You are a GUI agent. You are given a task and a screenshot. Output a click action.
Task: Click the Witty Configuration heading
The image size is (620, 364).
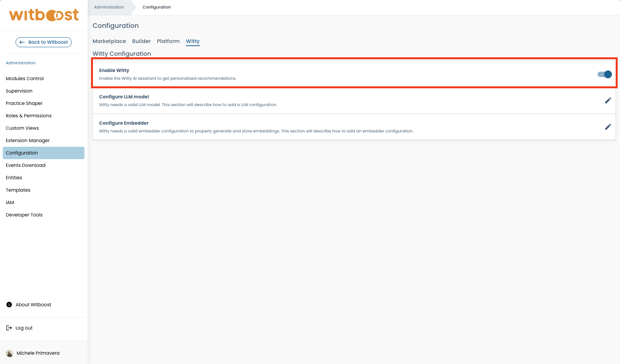(x=122, y=54)
